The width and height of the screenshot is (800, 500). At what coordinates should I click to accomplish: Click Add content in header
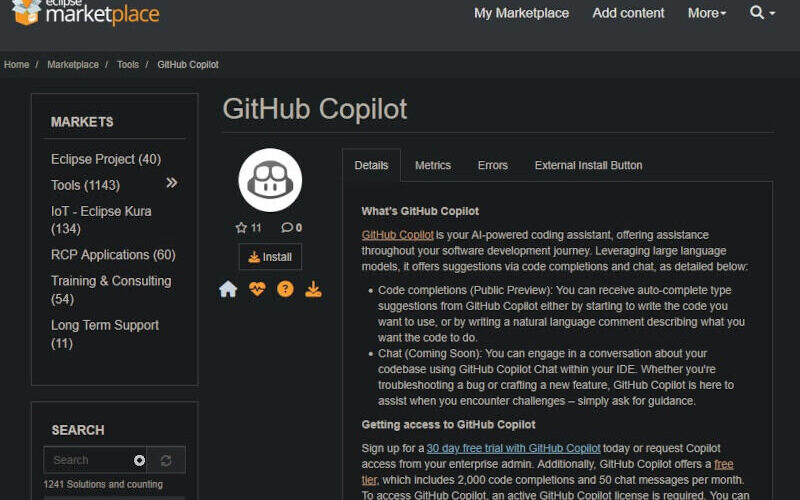tap(628, 13)
